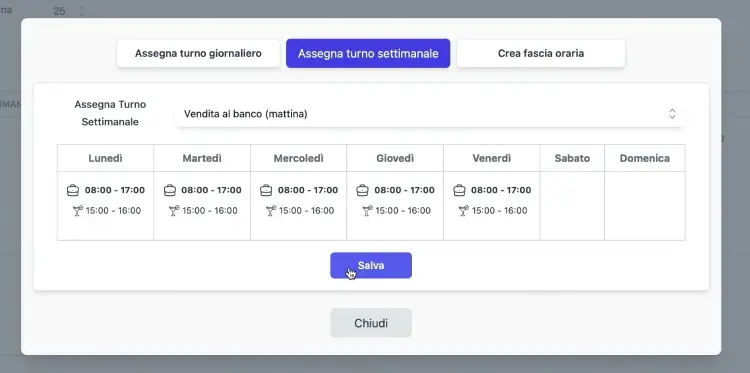Click the cocktail break icon under Giovedì
This screenshot has width=750, height=373.
tap(367, 211)
